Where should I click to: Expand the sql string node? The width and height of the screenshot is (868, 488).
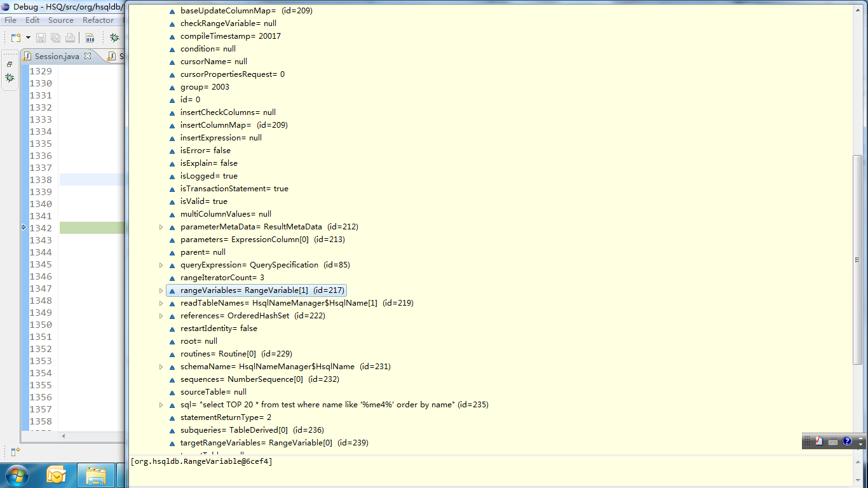point(161,405)
